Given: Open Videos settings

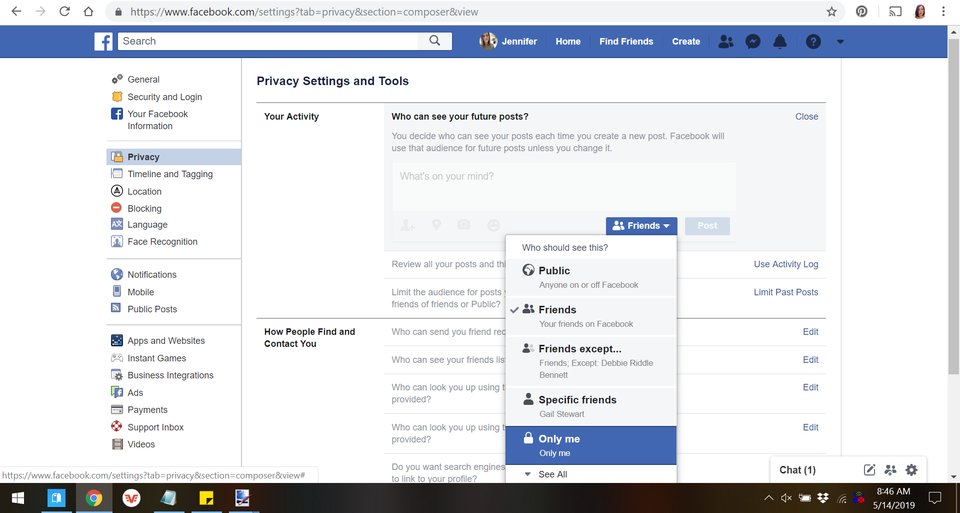Looking at the screenshot, I should click(x=141, y=444).
